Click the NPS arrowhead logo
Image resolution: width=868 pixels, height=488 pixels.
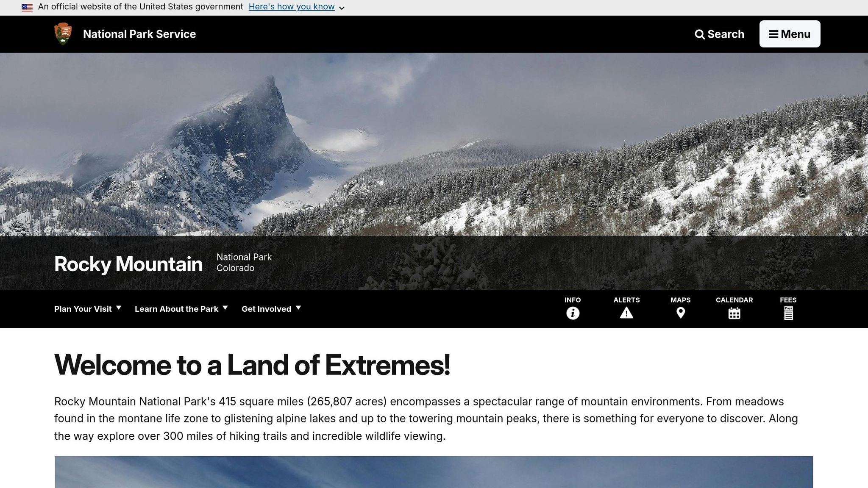(x=63, y=34)
